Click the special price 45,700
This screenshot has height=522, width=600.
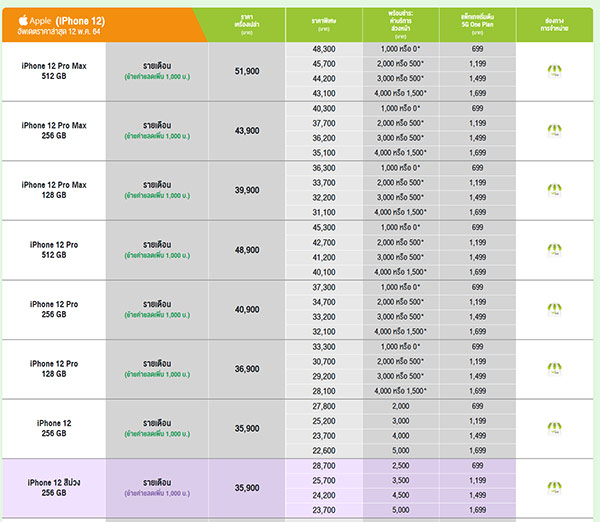pyautogui.click(x=324, y=64)
